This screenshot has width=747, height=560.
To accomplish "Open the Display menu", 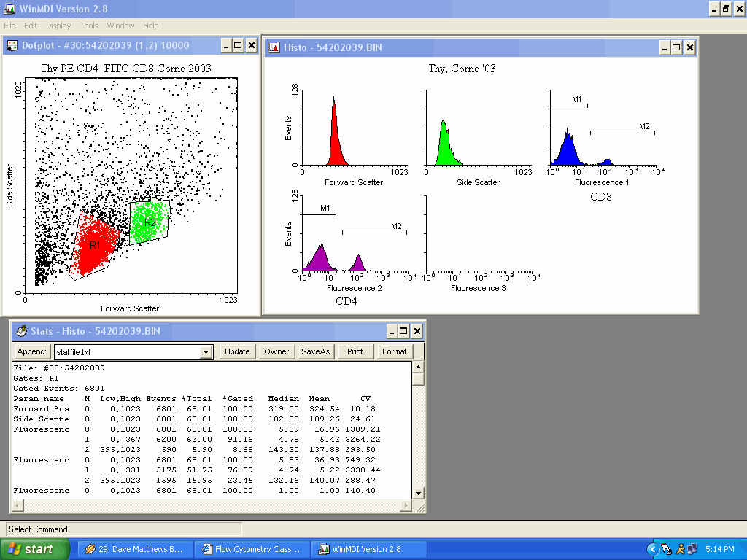I will (x=58, y=26).
